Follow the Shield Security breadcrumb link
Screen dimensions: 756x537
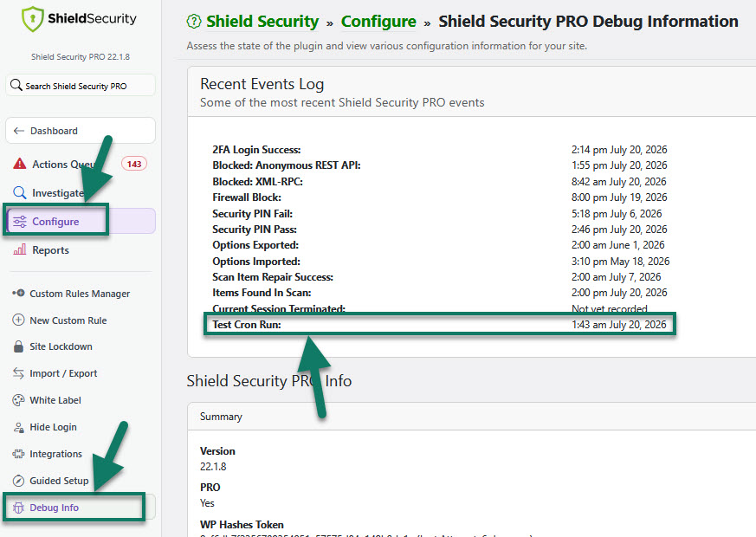click(262, 21)
